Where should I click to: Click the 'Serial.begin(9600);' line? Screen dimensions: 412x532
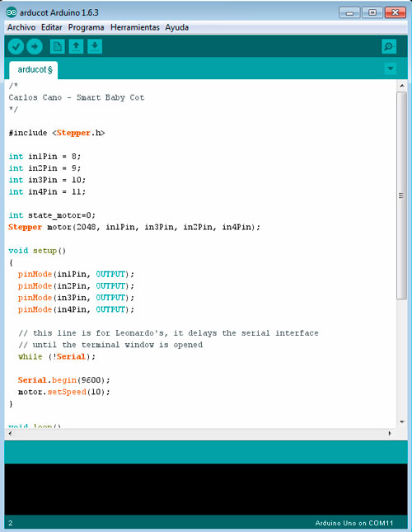(x=64, y=380)
